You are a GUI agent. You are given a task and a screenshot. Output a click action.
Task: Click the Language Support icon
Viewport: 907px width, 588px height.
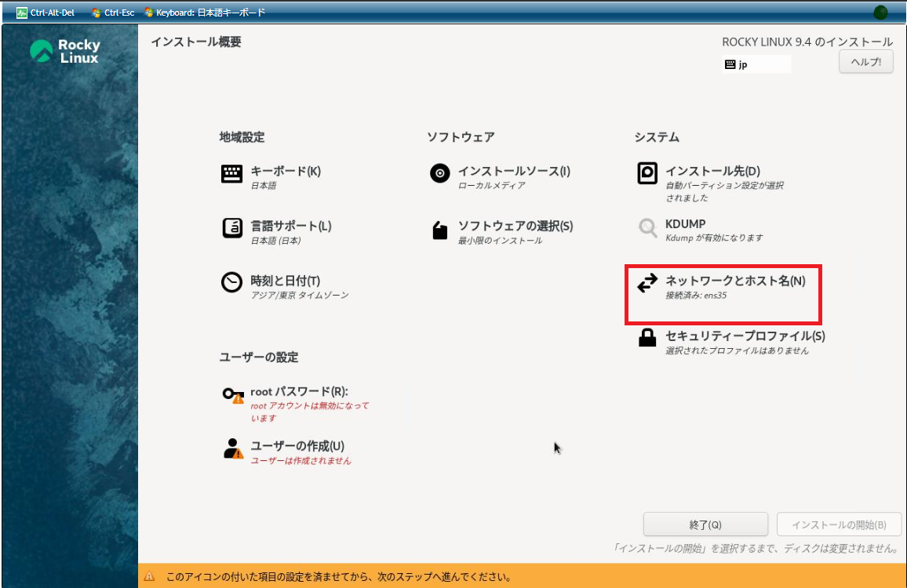pos(231,228)
